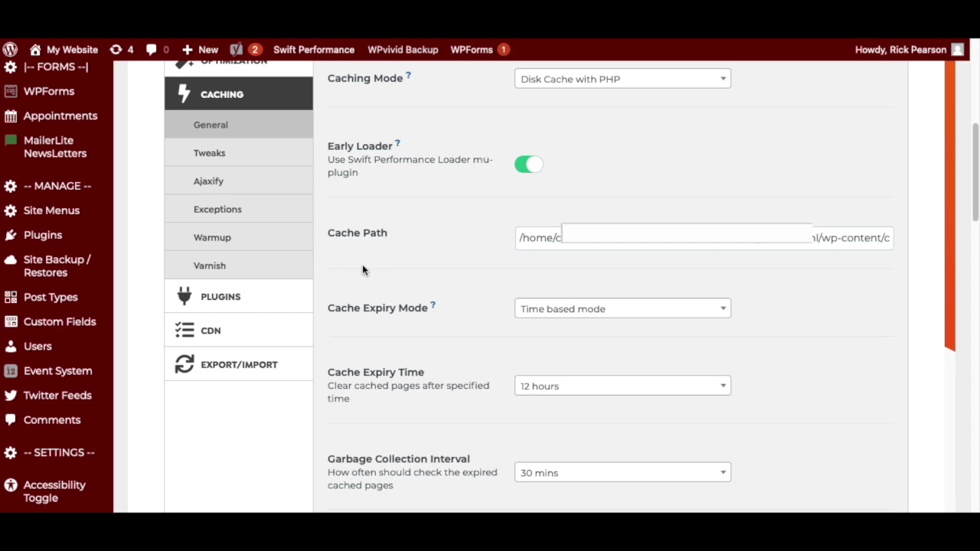This screenshot has height=551, width=980.
Task: Click the Accessibility Toggle icon
Action: point(10,485)
